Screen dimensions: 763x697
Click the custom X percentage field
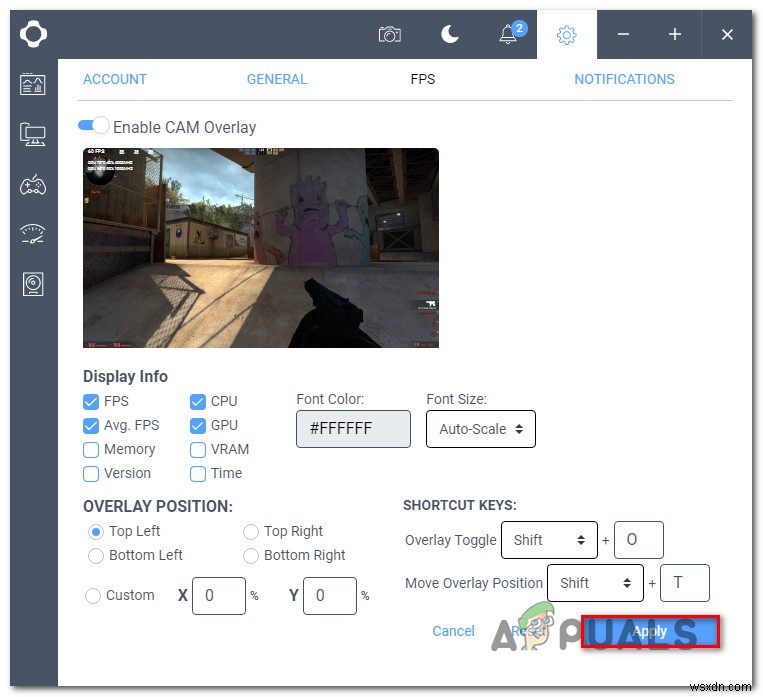point(218,595)
